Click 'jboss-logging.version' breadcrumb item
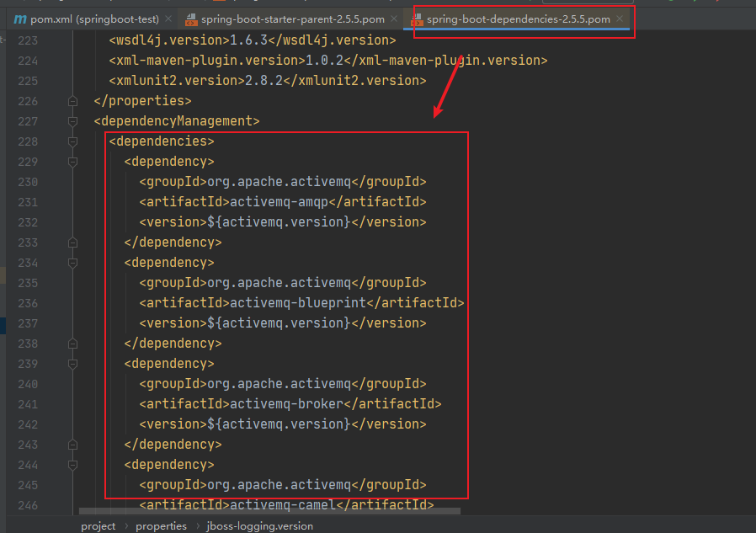The width and height of the screenshot is (756, 533). tap(260, 526)
